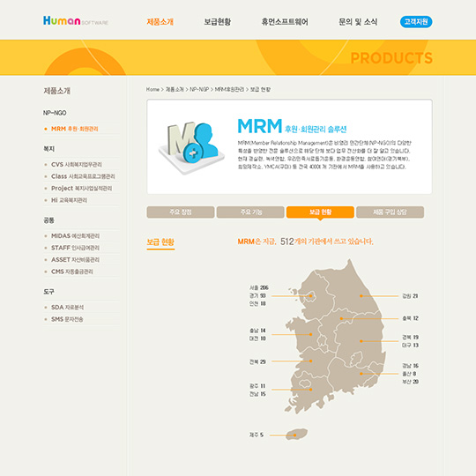Click the Gangwon region map dot

tap(361, 295)
